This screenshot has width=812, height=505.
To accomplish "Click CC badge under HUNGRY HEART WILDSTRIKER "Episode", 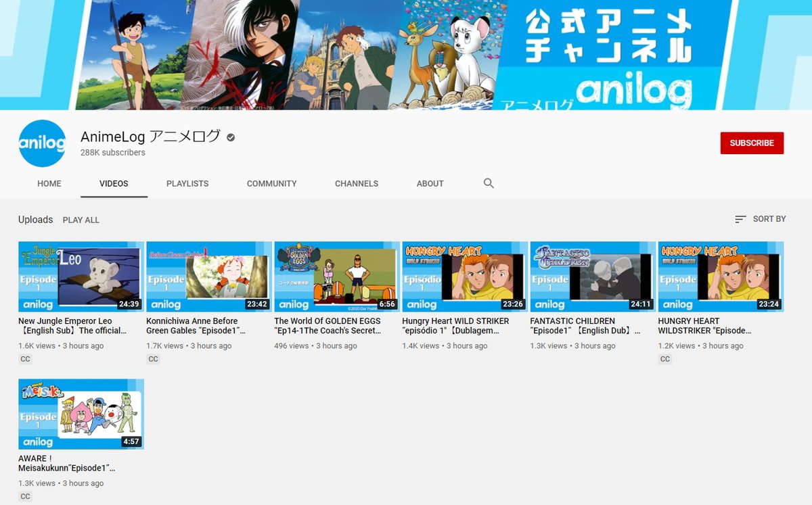I will coord(665,359).
